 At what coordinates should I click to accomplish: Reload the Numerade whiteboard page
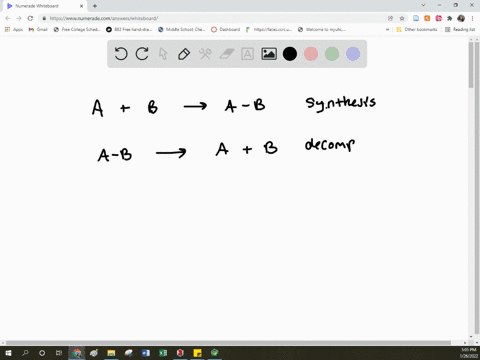click(30, 18)
